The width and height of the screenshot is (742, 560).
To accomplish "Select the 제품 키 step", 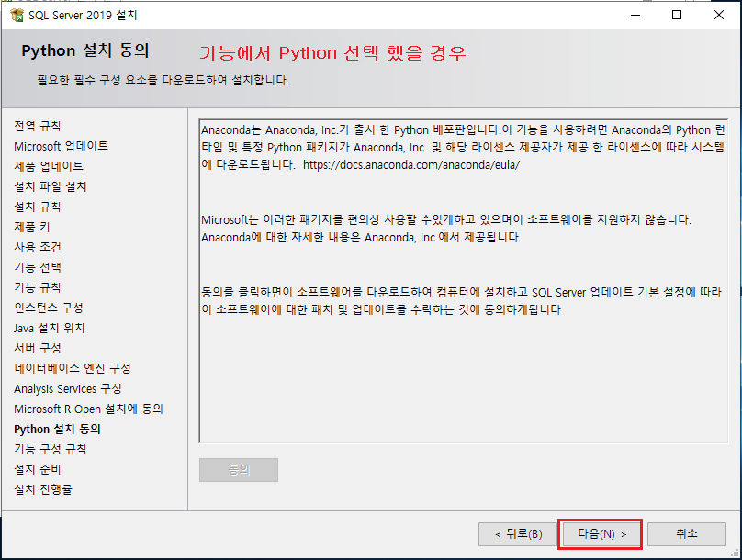I will pos(32,227).
